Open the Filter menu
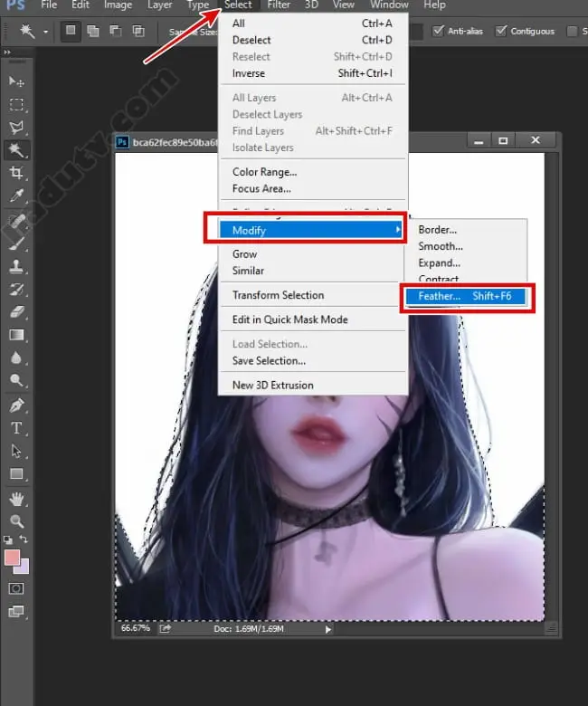This screenshot has height=706, width=588. pos(279,5)
